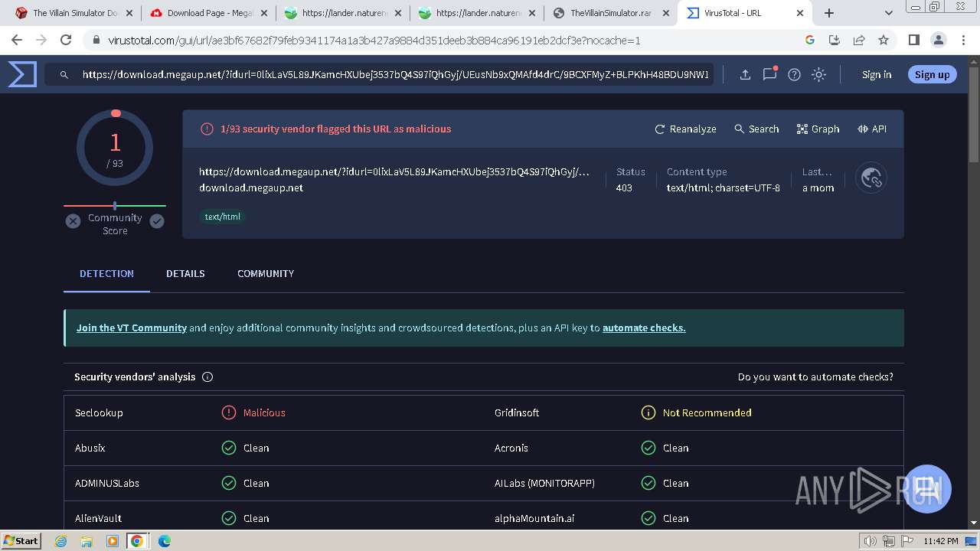Click the Gridinsoft Not Recommended info icon

(648, 412)
